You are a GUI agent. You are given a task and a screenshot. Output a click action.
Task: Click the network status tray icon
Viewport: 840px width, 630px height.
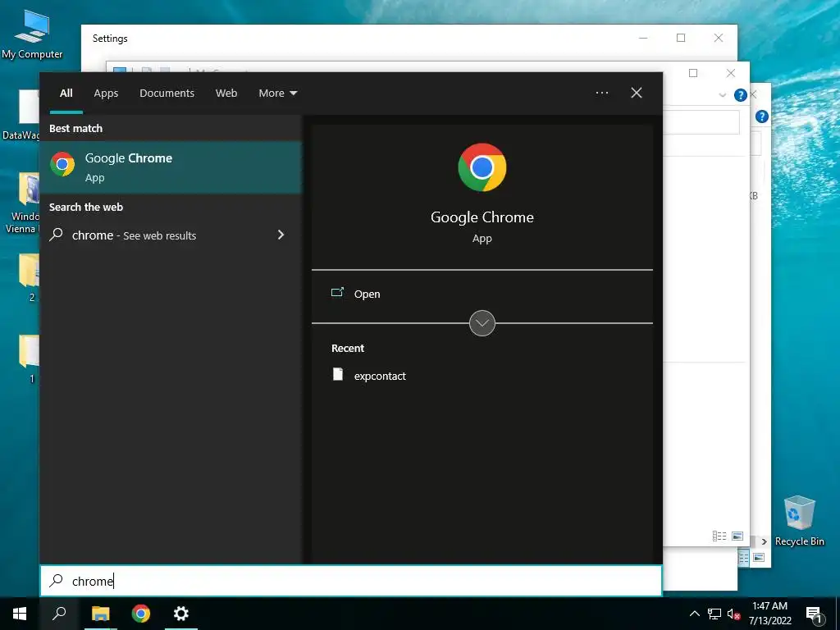click(714, 614)
